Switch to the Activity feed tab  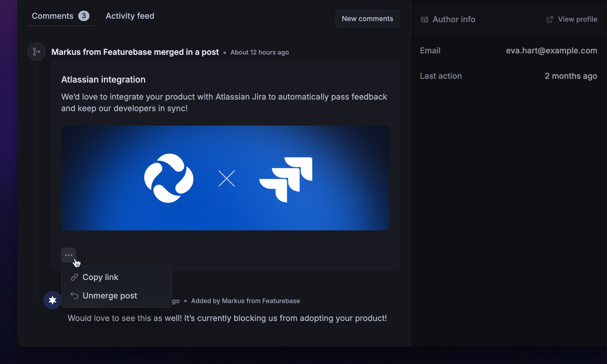point(130,16)
